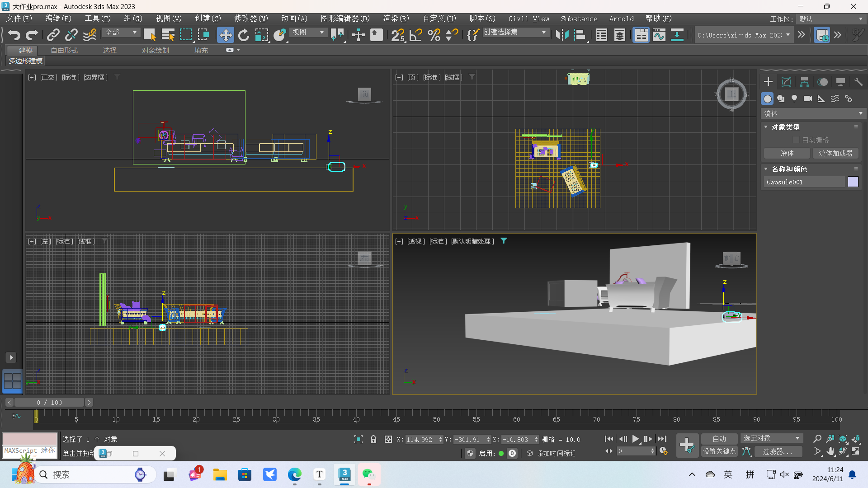Viewport: 868px width, 488px height.
Task: Activate the Select and Rotate tool
Action: click(x=244, y=35)
